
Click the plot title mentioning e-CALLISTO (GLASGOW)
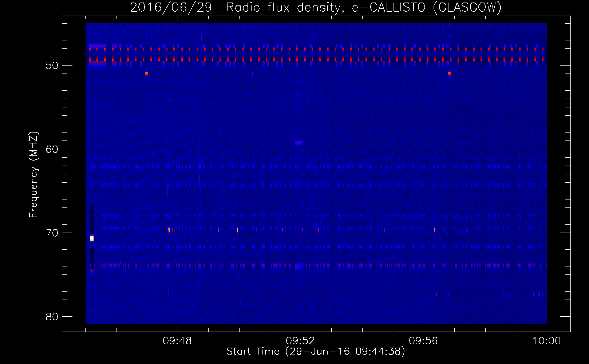click(x=316, y=7)
